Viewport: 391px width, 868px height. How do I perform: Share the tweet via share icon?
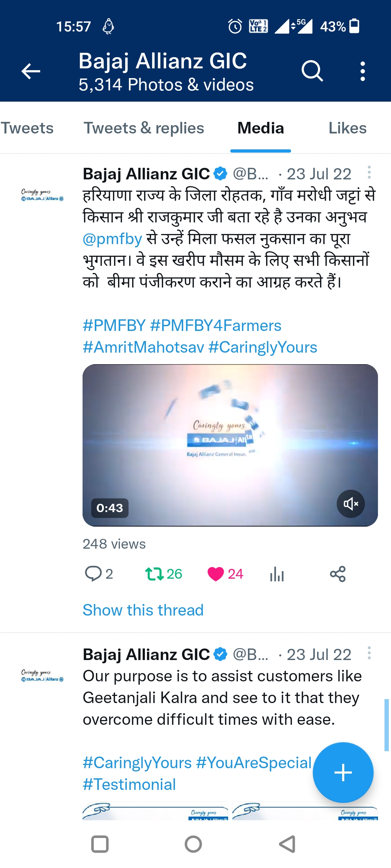pyautogui.click(x=338, y=574)
